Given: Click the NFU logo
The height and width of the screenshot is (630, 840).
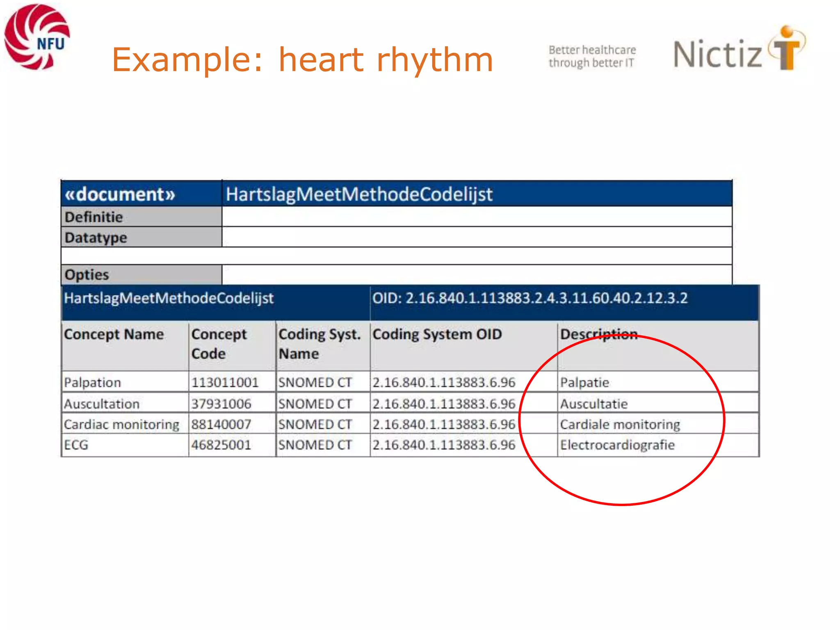Looking at the screenshot, I should point(37,37).
